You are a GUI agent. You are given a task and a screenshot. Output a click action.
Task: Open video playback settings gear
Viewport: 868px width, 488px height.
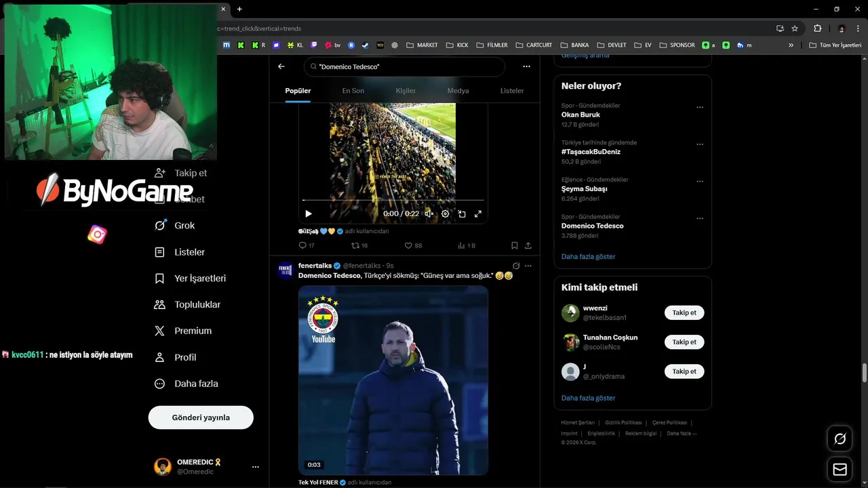pos(446,213)
